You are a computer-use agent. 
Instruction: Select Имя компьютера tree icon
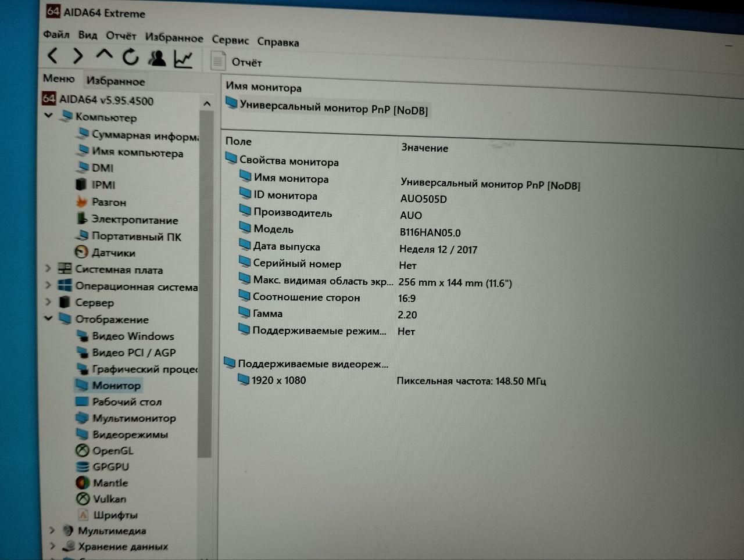click(x=83, y=150)
